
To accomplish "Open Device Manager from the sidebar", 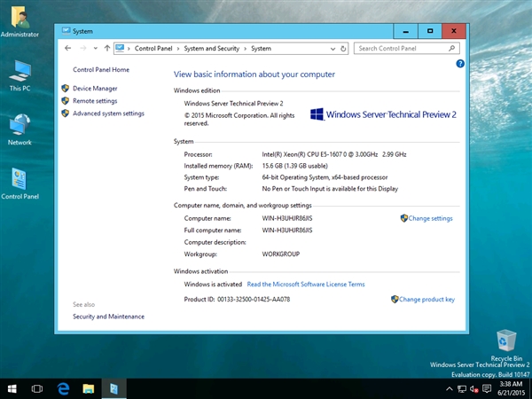I will [95, 89].
